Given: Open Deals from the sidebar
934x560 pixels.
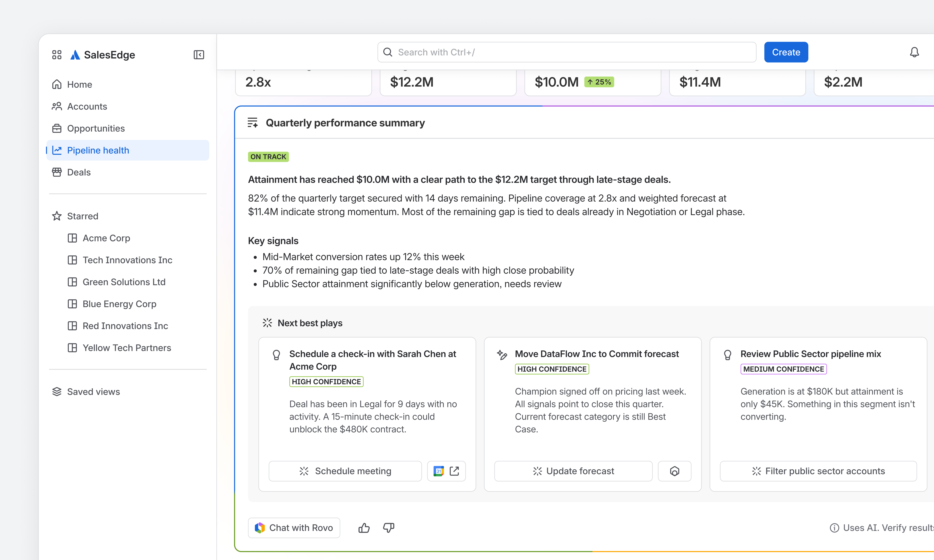Looking at the screenshot, I should (78, 172).
